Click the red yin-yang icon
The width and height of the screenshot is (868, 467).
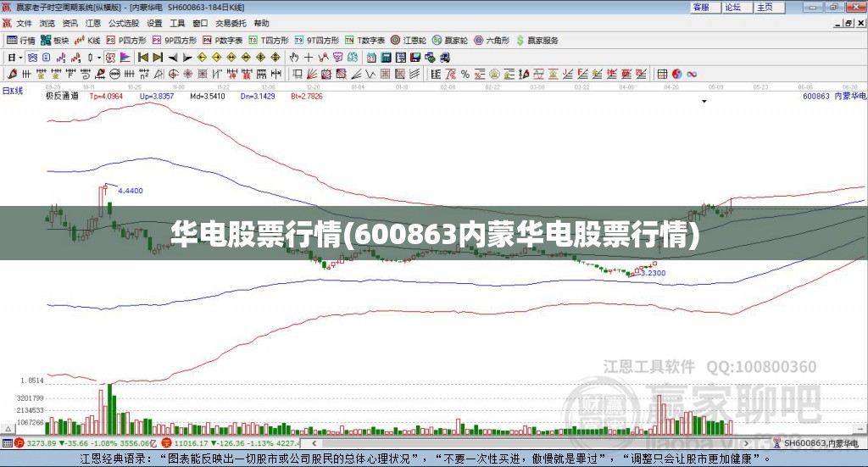pos(677,74)
